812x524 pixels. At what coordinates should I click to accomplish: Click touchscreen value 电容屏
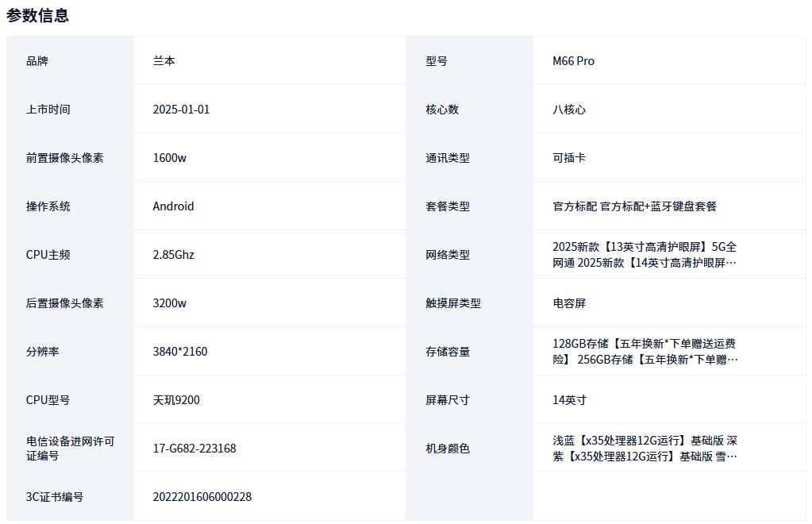click(x=569, y=303)
